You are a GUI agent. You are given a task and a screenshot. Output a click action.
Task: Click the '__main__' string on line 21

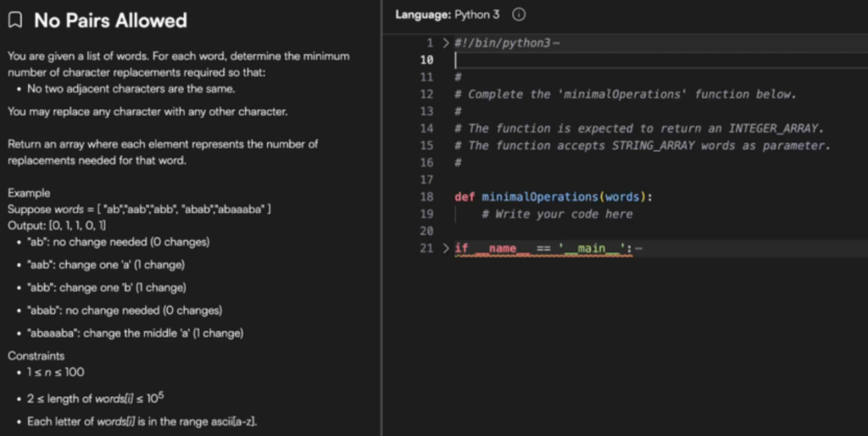591,248
